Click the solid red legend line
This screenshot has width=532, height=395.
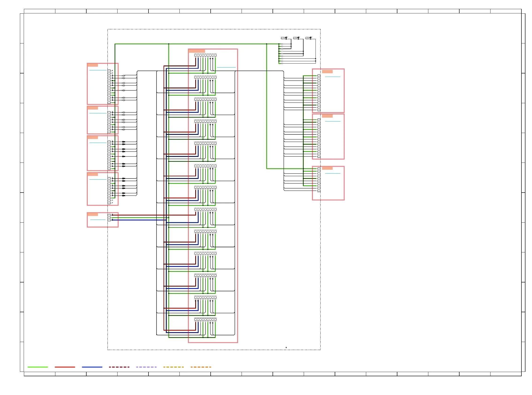[x=65, y=367]
